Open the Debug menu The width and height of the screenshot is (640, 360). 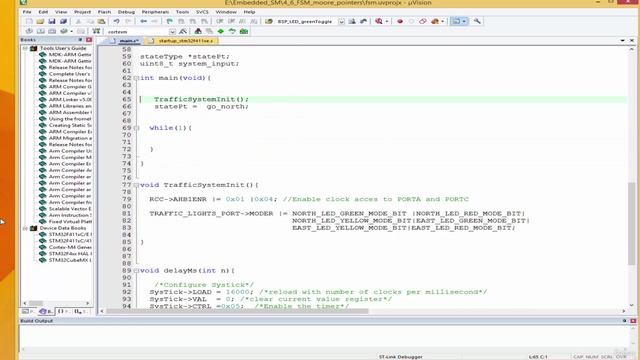coord(126,12)
